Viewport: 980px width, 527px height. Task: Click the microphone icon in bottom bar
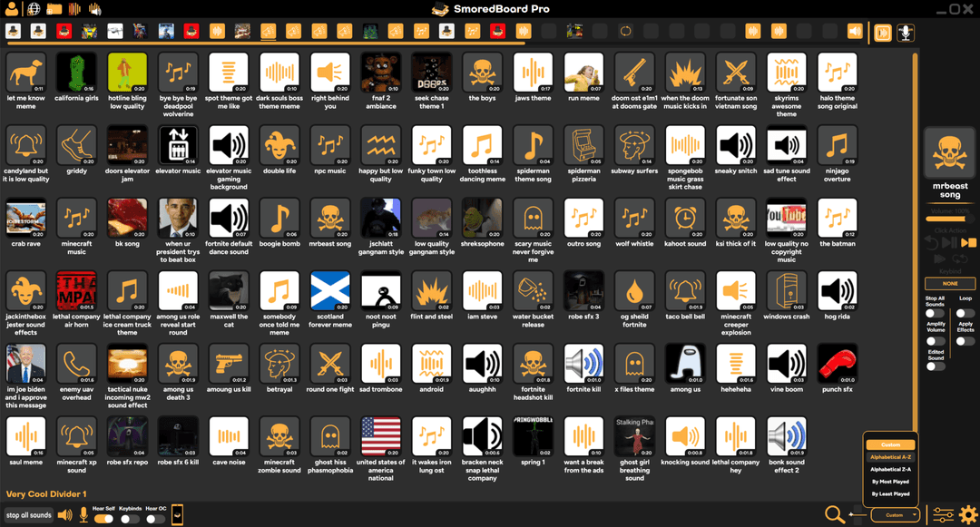click(x=83, y=515)
